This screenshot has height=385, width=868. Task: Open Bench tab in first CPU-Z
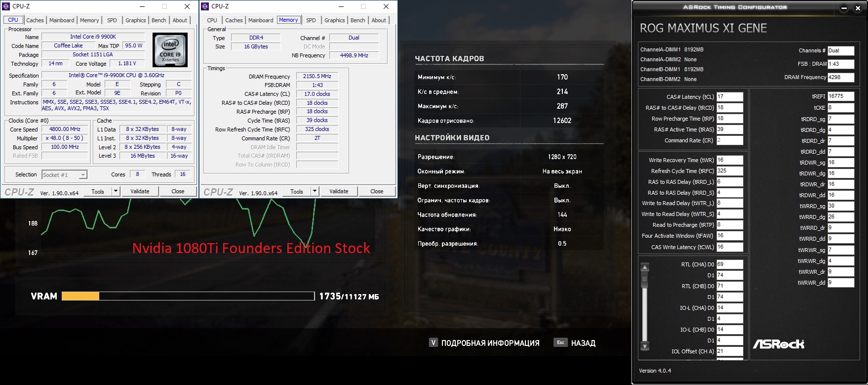tap(159, 20)
